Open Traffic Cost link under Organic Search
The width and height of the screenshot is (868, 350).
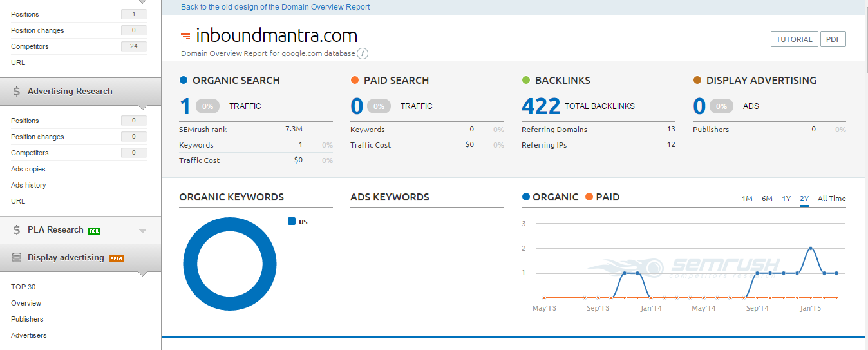coord(200,160)
